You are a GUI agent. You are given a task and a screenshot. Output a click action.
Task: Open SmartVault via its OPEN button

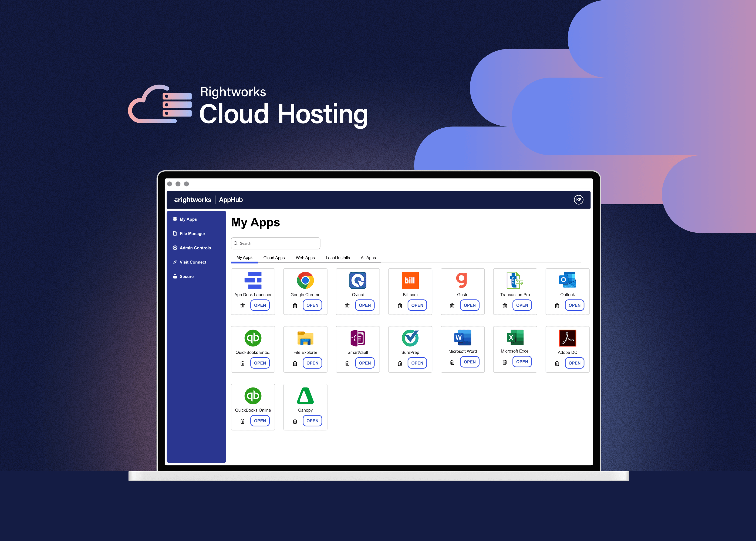tap(365, 363)
